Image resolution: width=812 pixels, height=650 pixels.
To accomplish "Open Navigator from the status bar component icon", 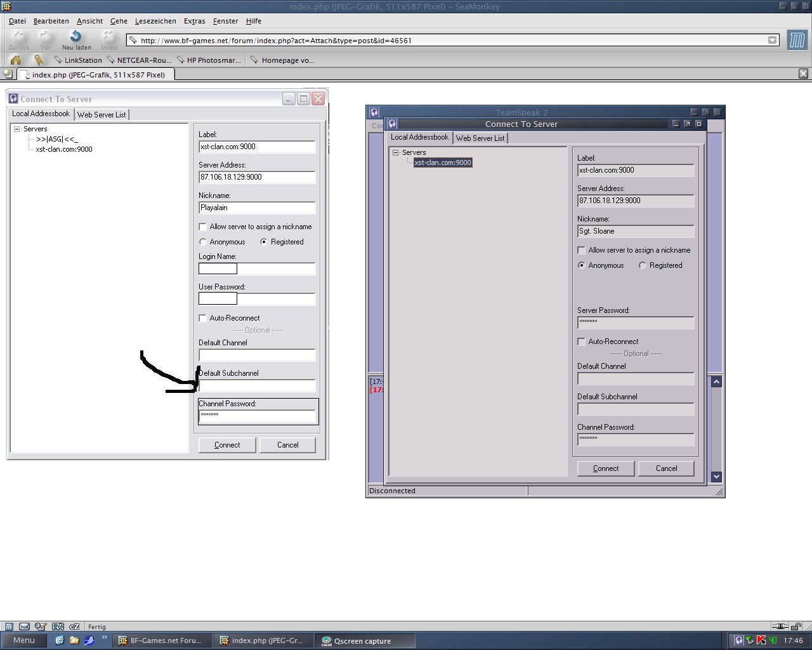I will pyautogui.click(x=9, y=627).
